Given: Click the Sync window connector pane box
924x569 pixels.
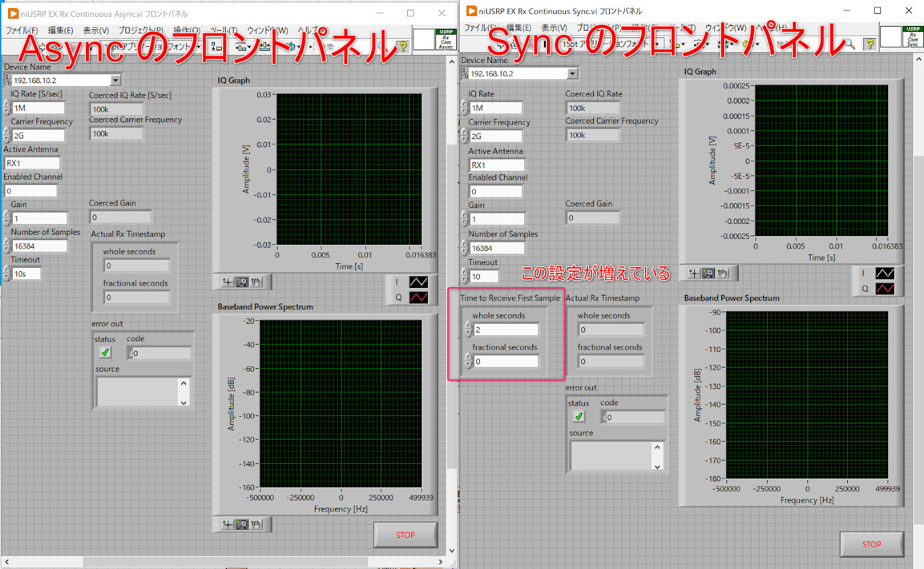Looking at the screenshot, I should (x=890, y=36).
